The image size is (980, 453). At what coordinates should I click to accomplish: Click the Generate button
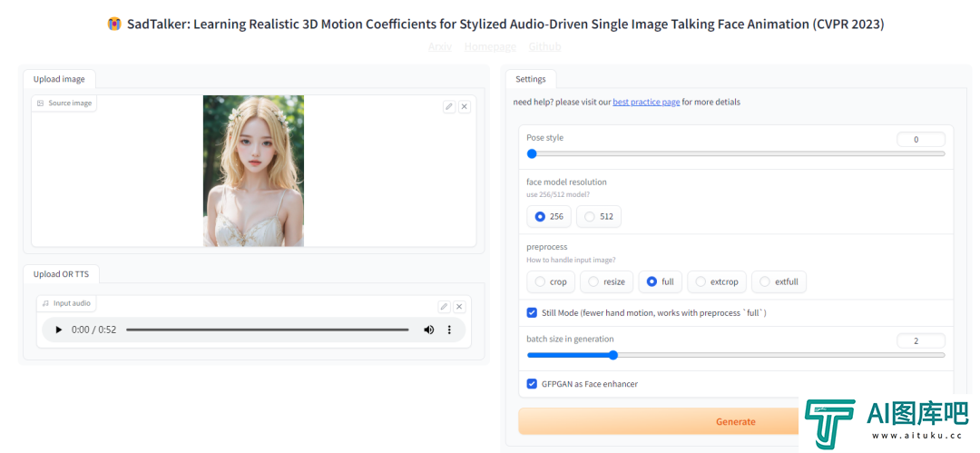coord(736,421)
